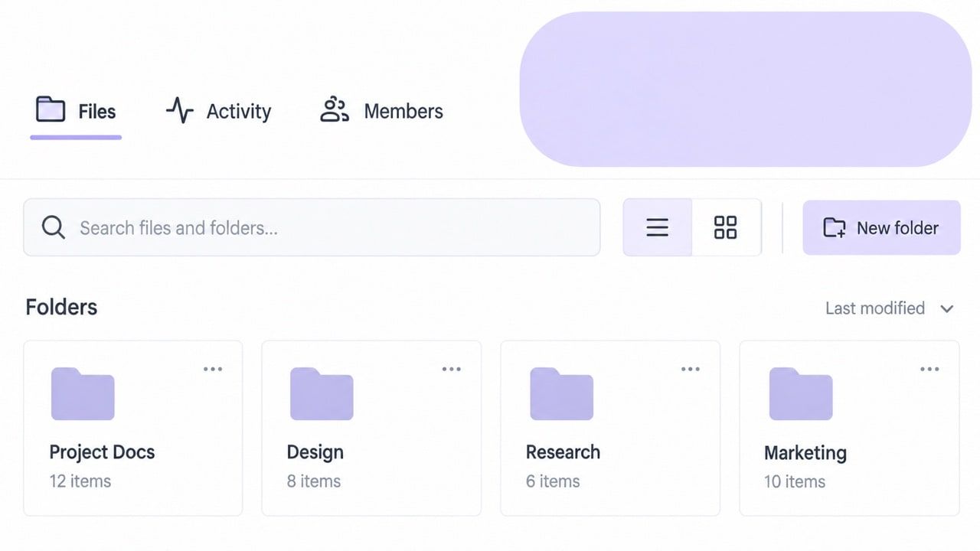Screen dimensions: 980x551
Task: Switch to list view
Action: pos(658,227)
